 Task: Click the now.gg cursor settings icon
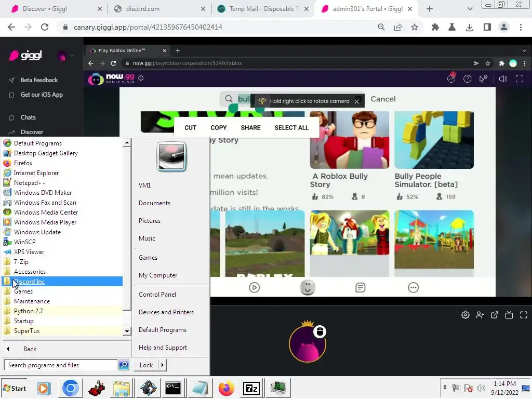[x=483, y=79]
